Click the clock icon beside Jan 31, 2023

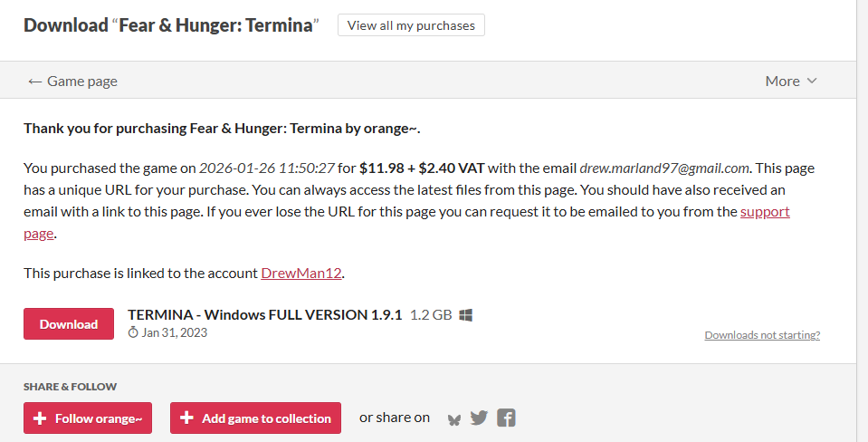tap(133, 332)
